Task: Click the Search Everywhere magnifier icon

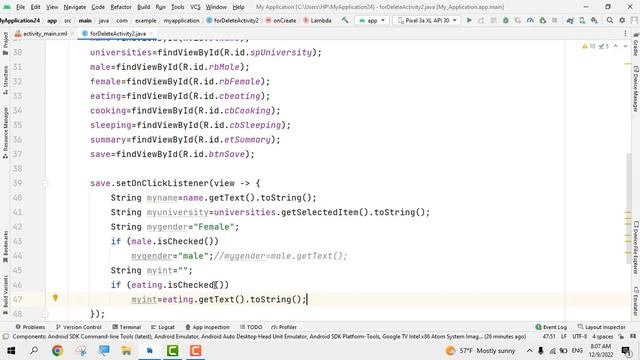Action: click(609, 20)
